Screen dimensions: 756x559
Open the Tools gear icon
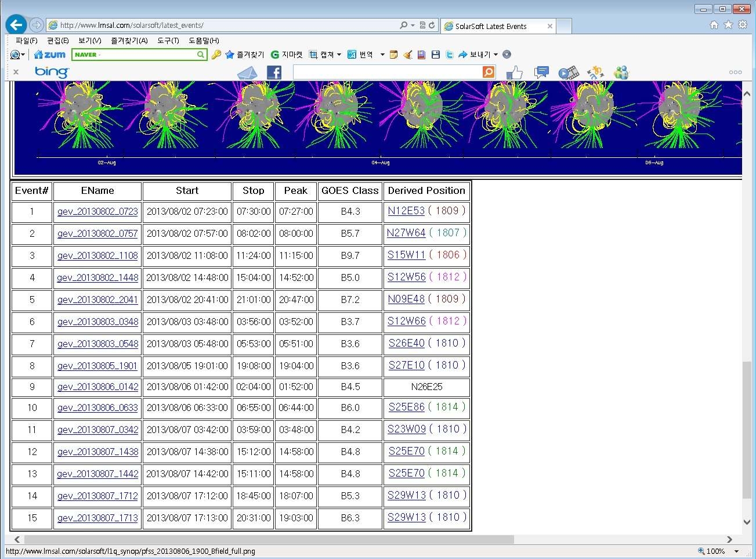point(743,25)
